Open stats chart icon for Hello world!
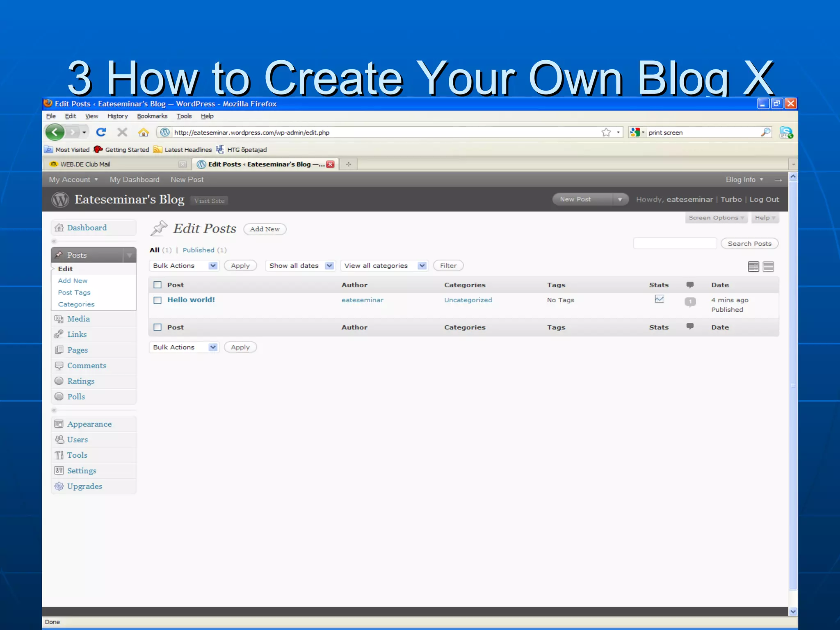 click(x=659, y=299)
